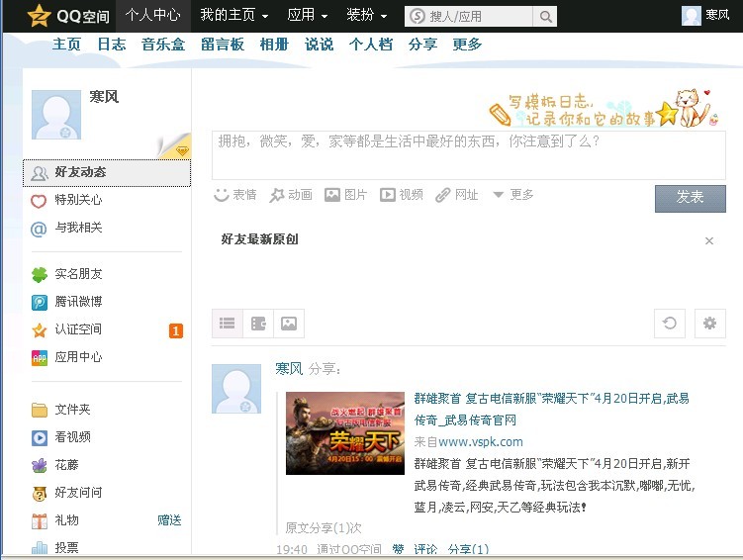Viewport: 743px width, 560px height.
Task: Open 相册 navigation link
Action: (274, 45)
